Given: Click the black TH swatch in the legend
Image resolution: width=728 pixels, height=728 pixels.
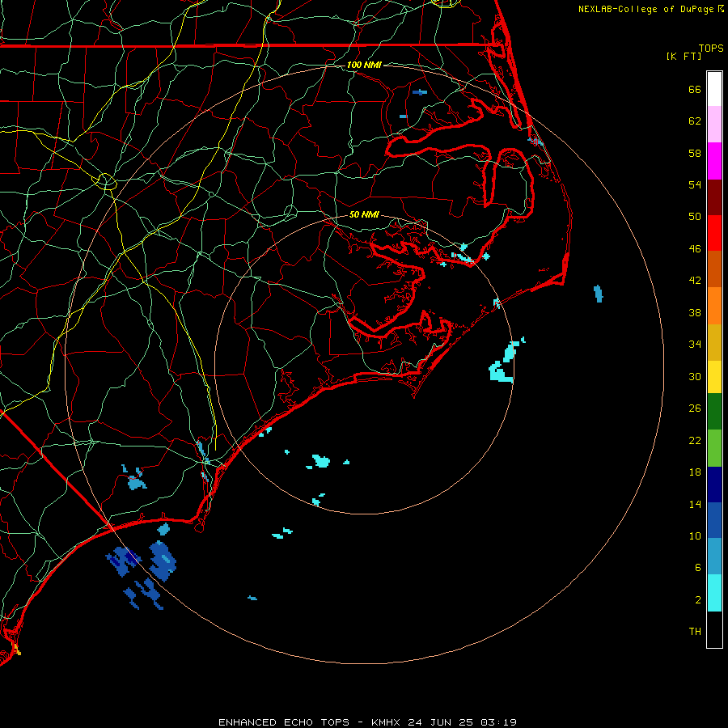Looking at the screenshot, I should 714,629.
